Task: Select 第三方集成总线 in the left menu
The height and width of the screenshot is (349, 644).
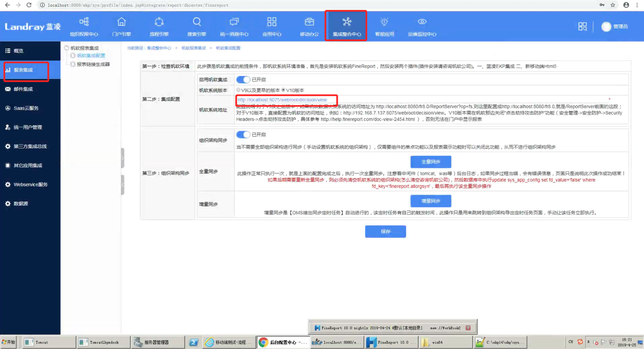Action: point(30,146)
